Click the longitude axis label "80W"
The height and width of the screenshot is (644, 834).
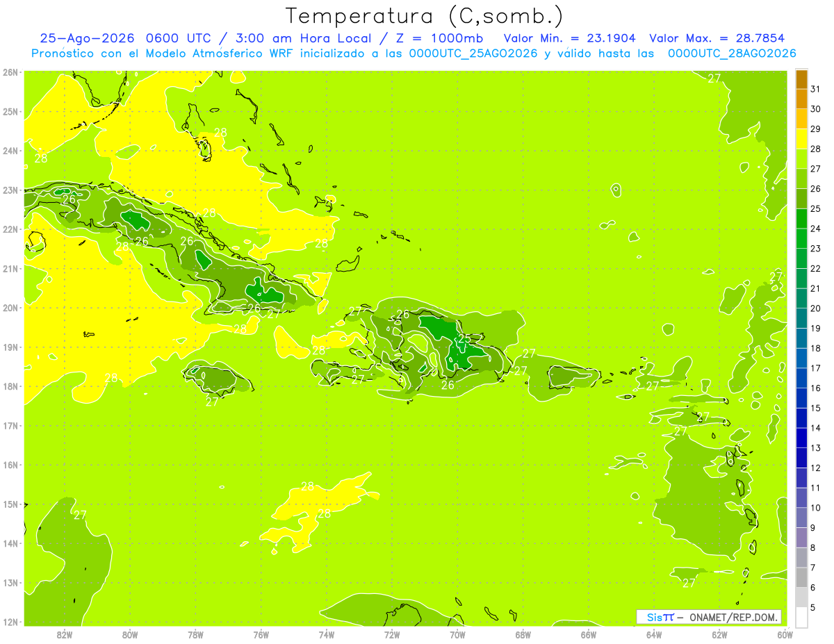pyautogui.click(x=130, y=634)
